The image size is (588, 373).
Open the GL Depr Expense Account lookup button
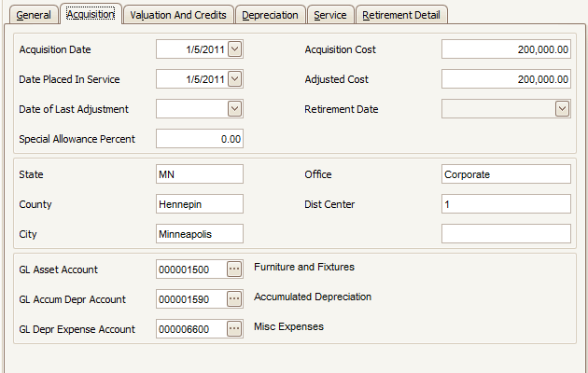point(234,329)
